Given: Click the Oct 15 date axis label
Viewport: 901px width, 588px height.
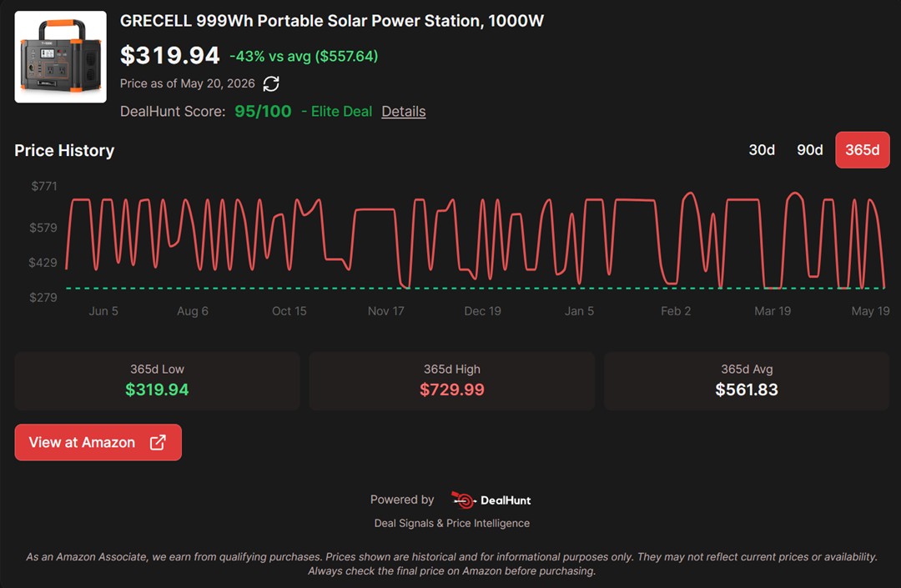Looking at the screenshot, I should point(289,311).
